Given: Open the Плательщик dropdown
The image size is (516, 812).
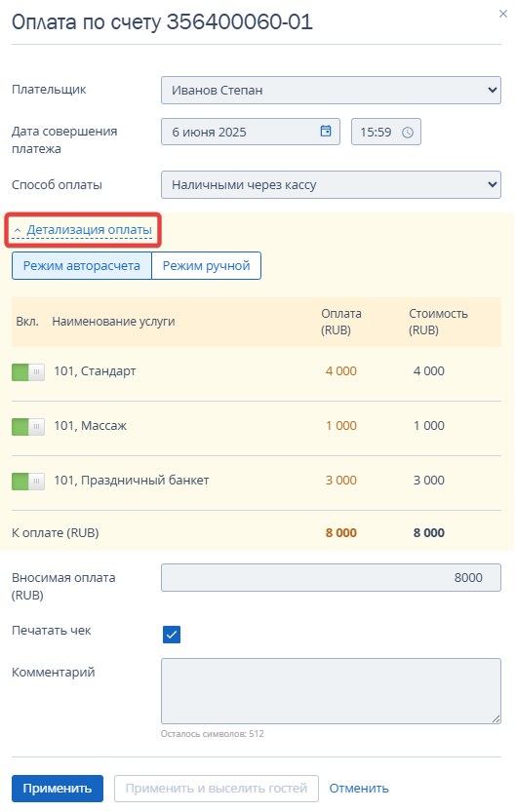Looking at the screenshot, I should coord(331,90).
